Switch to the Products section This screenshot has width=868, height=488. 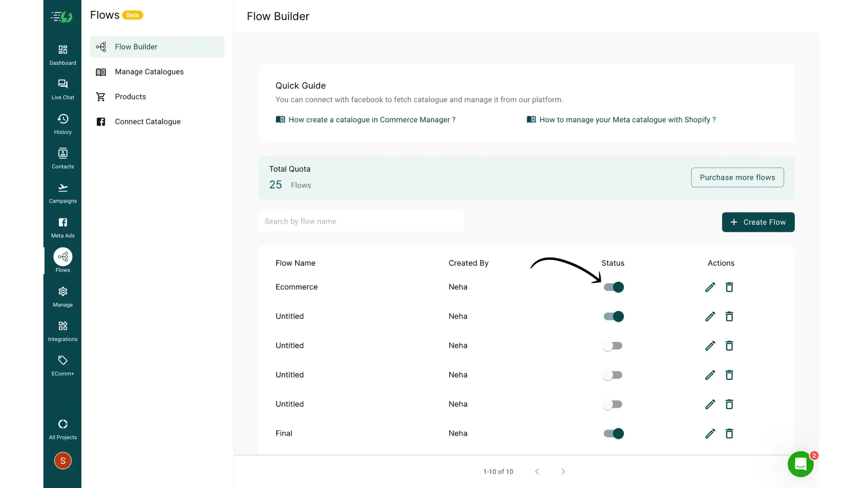click(130, 96)
